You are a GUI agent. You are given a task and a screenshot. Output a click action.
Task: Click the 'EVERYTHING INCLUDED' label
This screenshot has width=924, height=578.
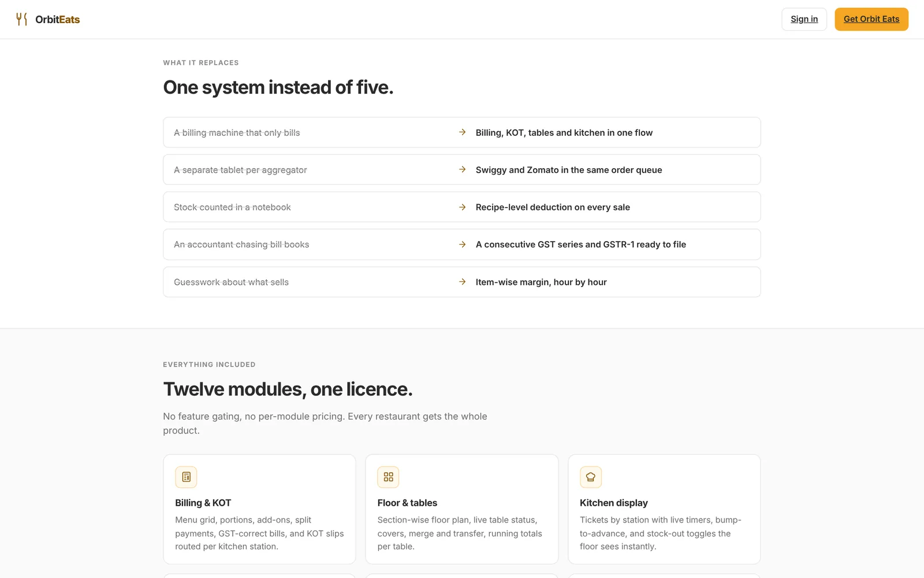(209, 364)
